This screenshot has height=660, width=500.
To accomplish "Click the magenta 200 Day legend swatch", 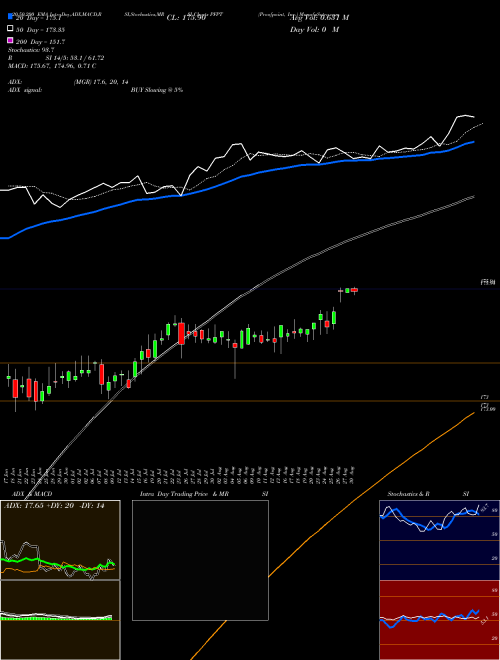I will (x=11, y=40).
